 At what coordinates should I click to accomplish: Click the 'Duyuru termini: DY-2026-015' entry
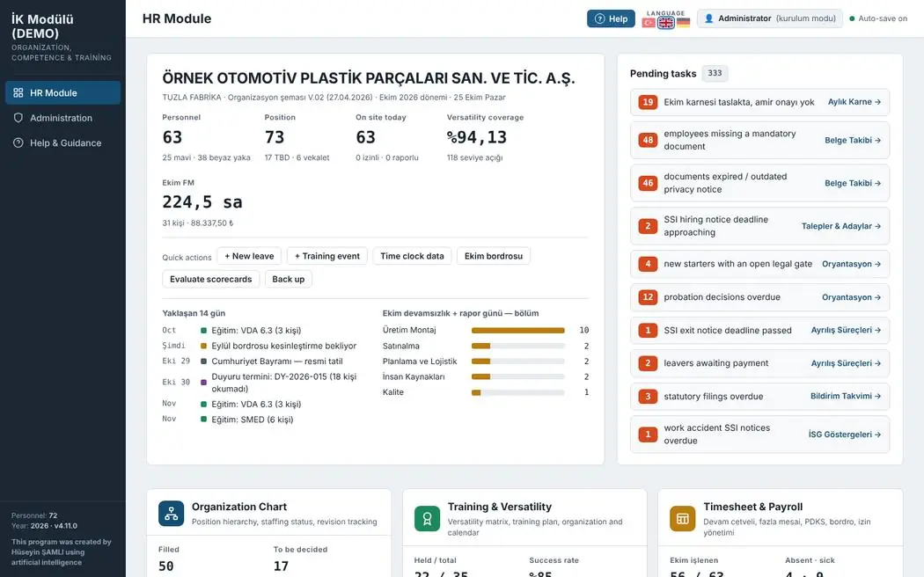pyautogui.click(x=284, y=383)
